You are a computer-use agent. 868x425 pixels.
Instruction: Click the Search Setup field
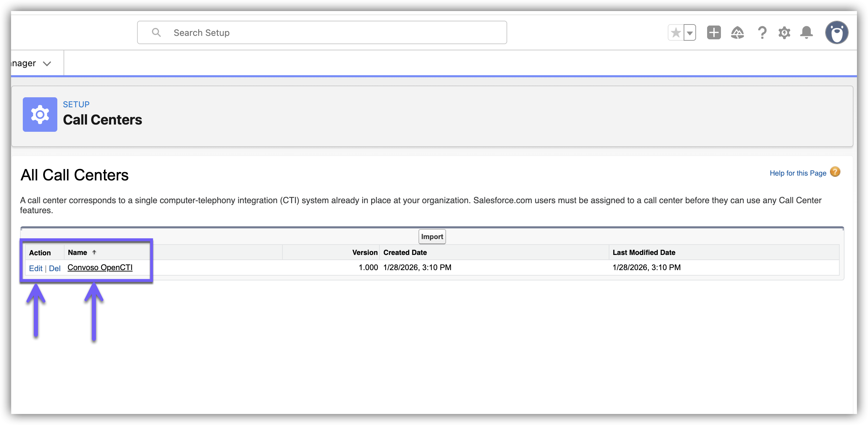(x=331, y=33)
